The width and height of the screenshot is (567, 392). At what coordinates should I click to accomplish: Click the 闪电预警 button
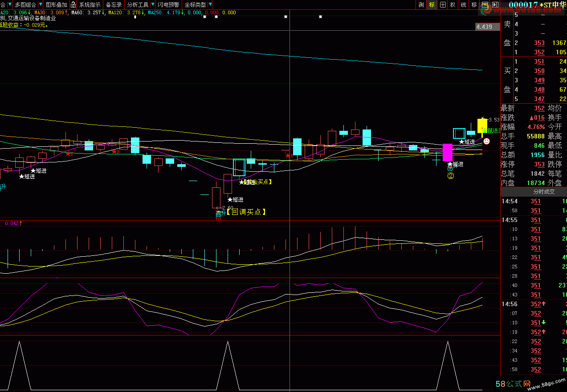[168, 4]
